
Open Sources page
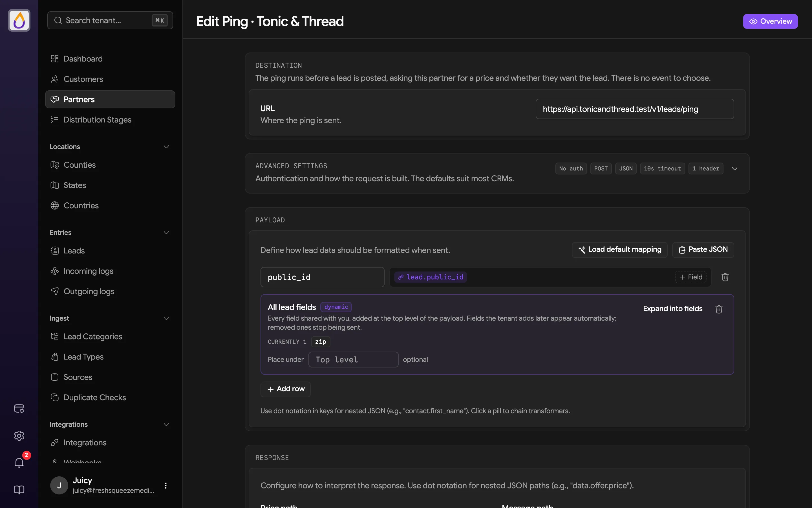point(110,377)
